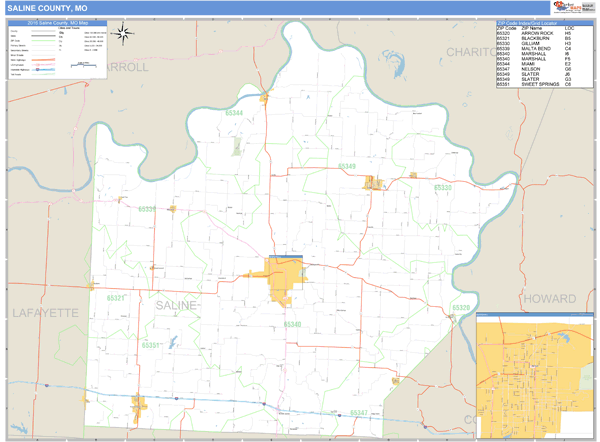This screenshot has width=600, height=442.
Task: Click the orange town marker near ZIP 65344
Action: point(264,98)
